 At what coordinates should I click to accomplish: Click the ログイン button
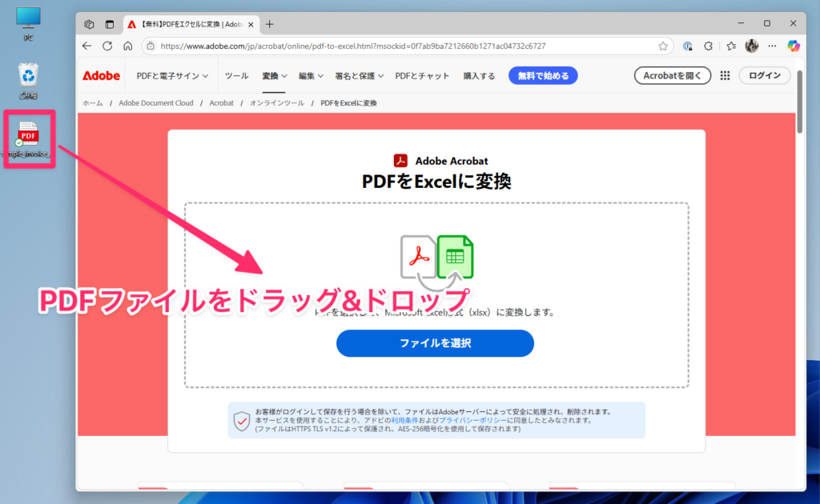click(x=764, y=76)
